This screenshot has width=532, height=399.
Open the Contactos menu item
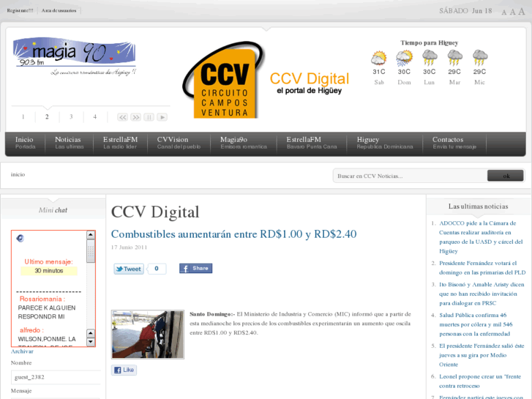click(x=454, y=143)
